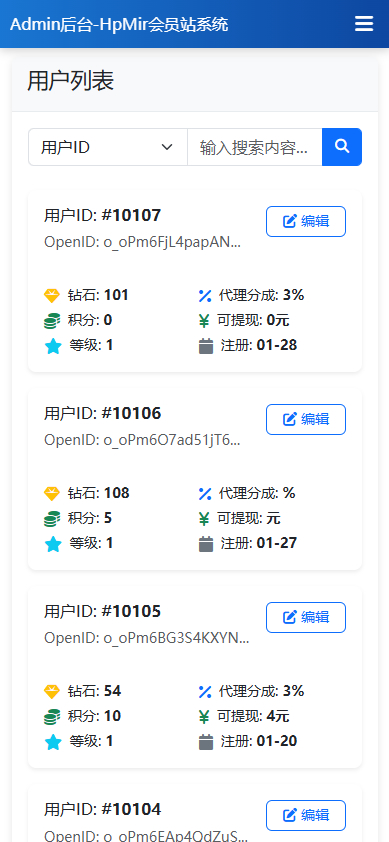Click the magnifier search button
The width and height of the screenshot is (389, 842).
(x=342, y=147)
